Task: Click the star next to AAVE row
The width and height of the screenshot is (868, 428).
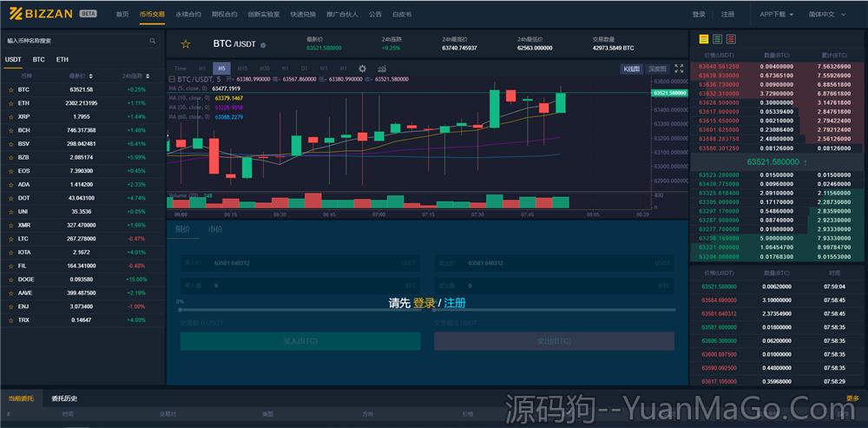Action: 10,293
